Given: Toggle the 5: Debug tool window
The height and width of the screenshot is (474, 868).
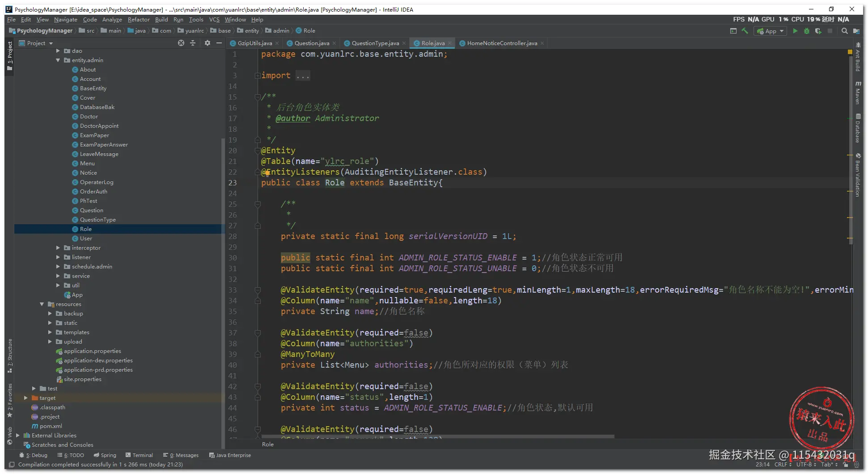Looking at the screenshot, I should point(33,455).
